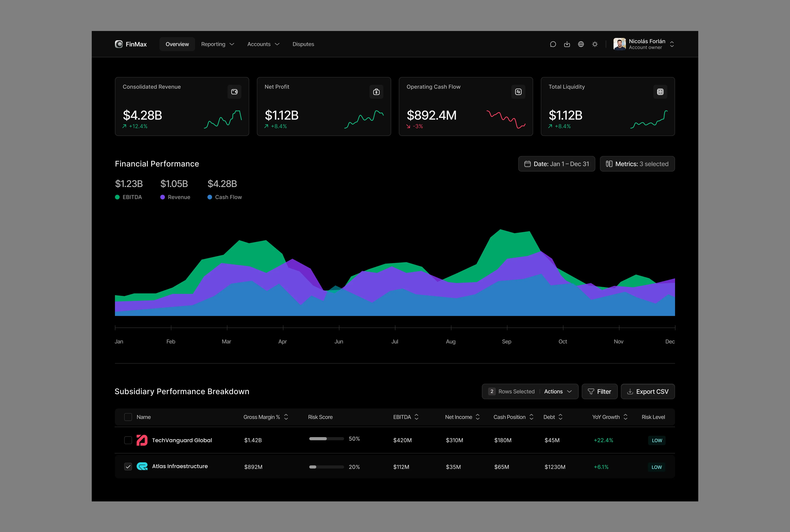The image size is (790, 532).
Task: Open Nicolás Forlán's account profile
Action: [x=644, y=44]
